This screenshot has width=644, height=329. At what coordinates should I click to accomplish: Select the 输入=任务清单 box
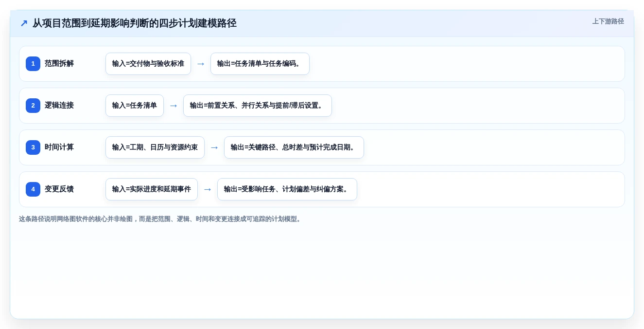coord(135,106)
